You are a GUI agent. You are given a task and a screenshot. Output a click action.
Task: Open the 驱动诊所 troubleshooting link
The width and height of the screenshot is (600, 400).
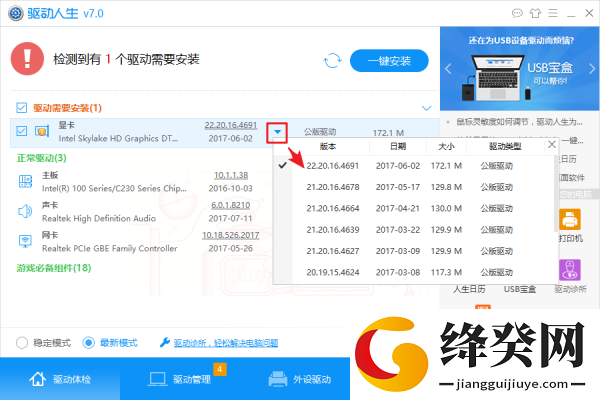[x=226, y=343]
